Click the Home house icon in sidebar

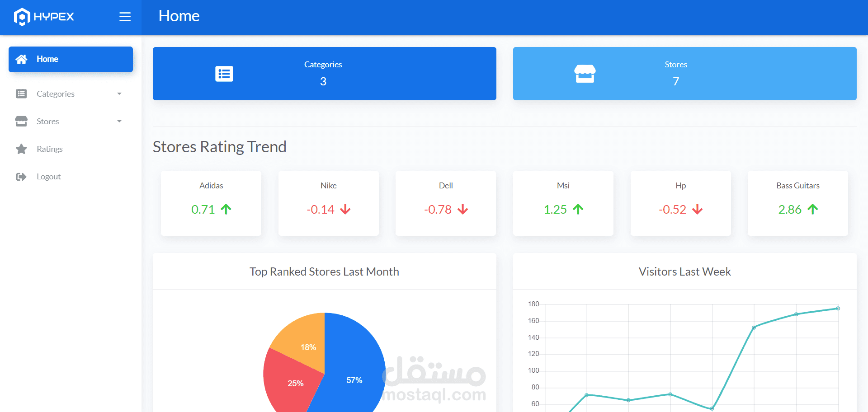[21, 59]
